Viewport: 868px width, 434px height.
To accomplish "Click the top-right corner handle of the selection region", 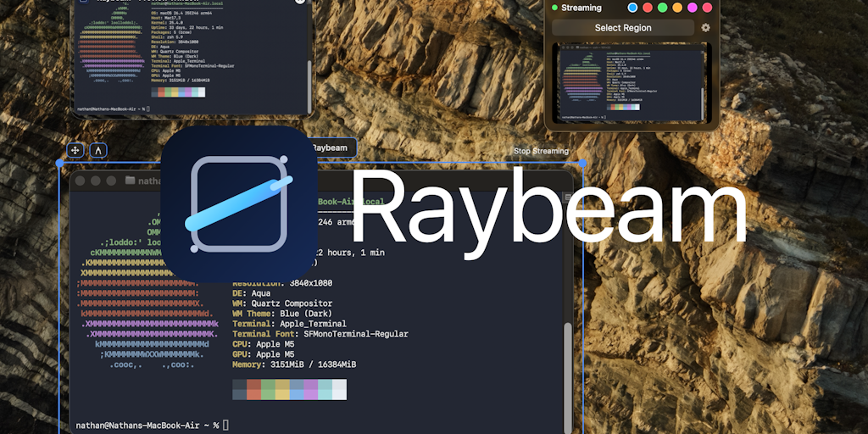I will [x=582, y=164].
